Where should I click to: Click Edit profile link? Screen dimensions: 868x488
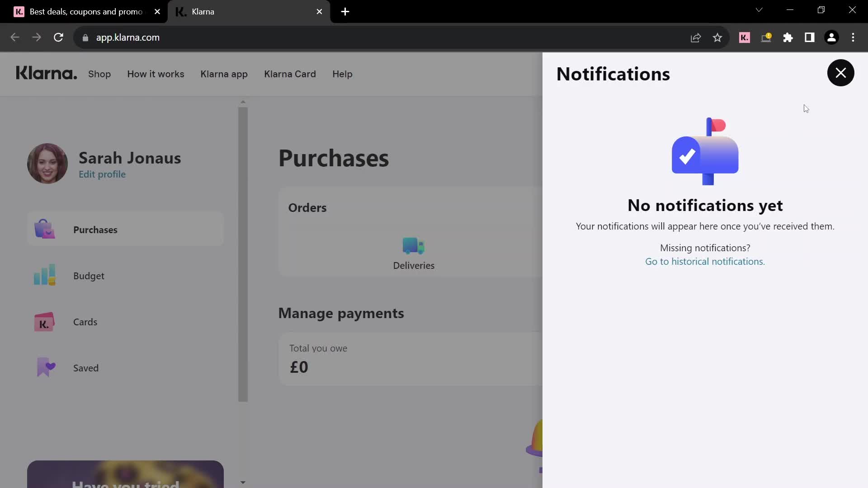(102, 174)
